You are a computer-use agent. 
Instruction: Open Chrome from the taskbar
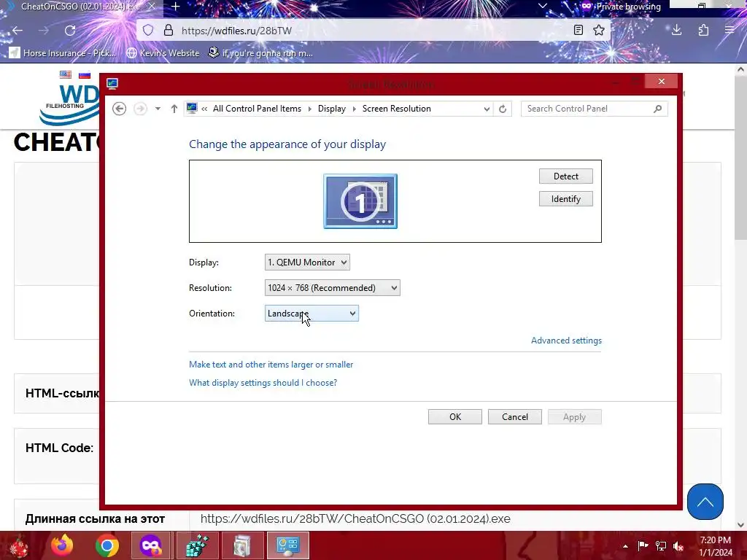coord(107,545)
